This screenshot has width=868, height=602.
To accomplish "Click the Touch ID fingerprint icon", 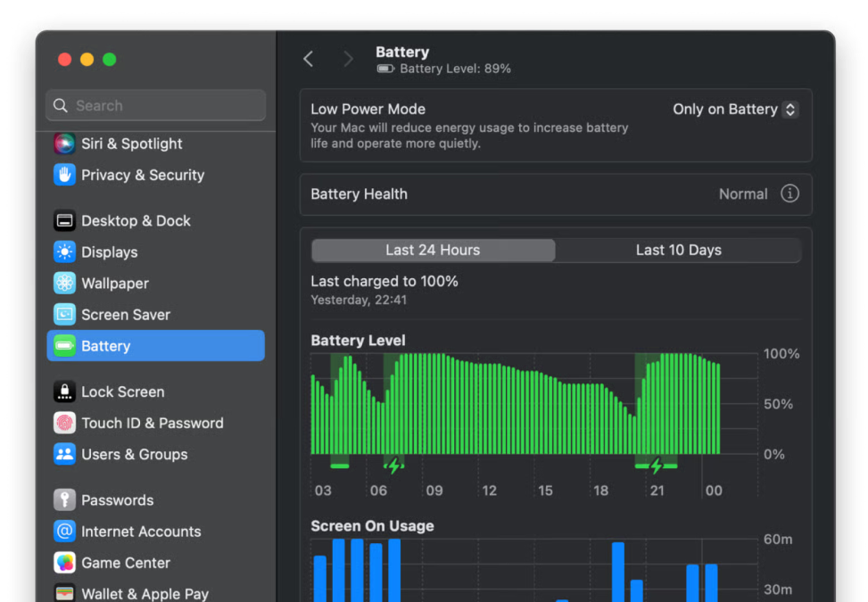I will (x=64, y=423).
